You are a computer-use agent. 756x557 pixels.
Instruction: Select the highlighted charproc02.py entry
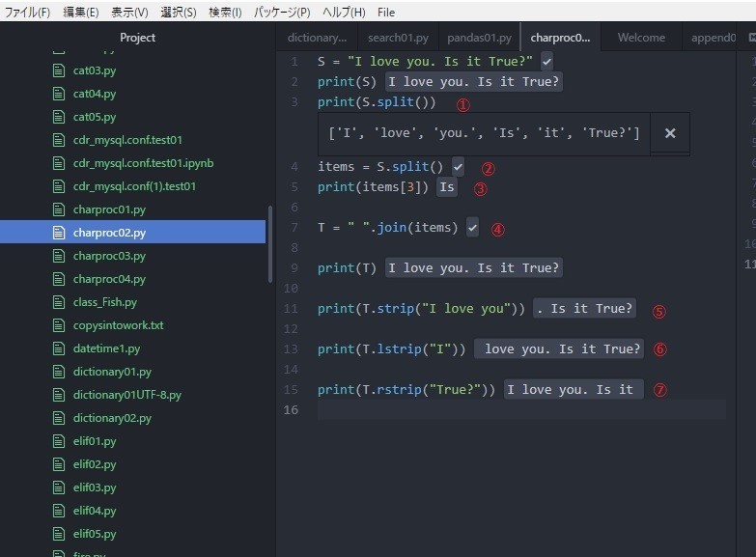click(132, 232)
